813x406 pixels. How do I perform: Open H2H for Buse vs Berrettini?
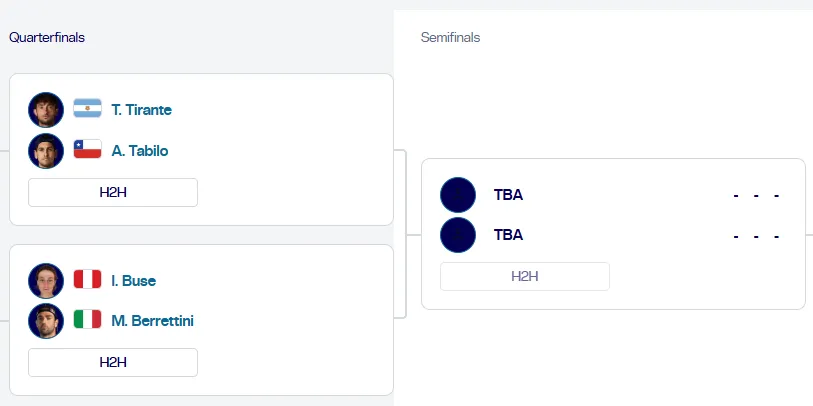[x=113, y=362]
